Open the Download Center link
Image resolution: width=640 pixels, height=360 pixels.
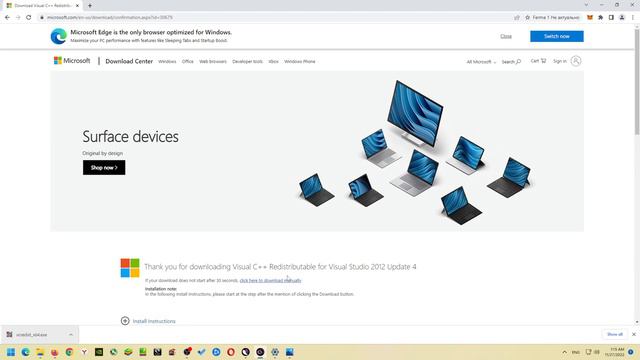[x=129, y=61]
